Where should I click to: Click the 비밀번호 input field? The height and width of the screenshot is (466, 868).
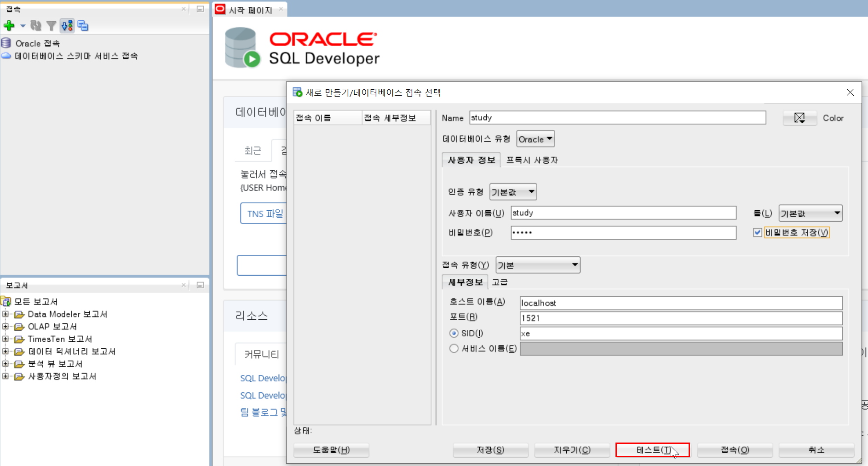623,233
